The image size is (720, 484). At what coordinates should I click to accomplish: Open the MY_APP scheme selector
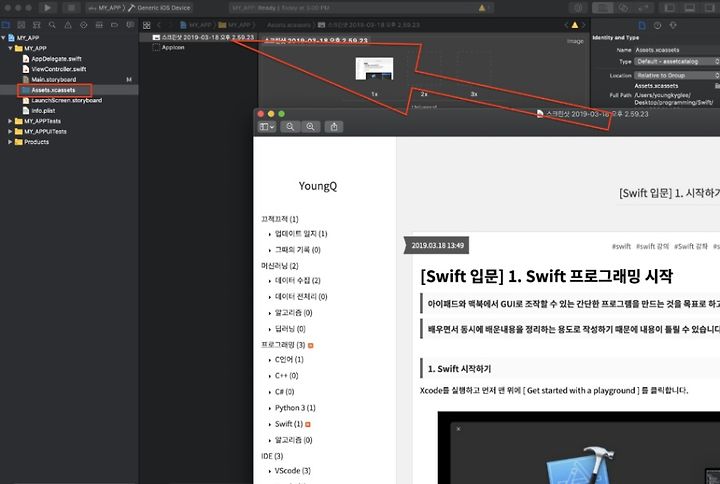[x=105, y=8]
